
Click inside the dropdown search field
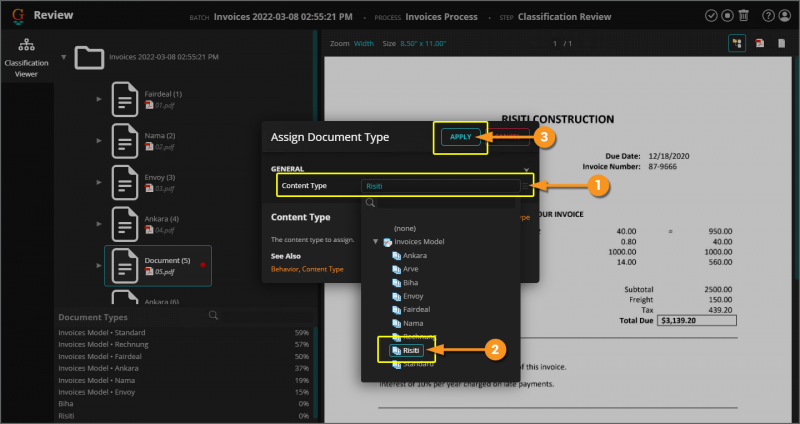click(x=446, y=203)
